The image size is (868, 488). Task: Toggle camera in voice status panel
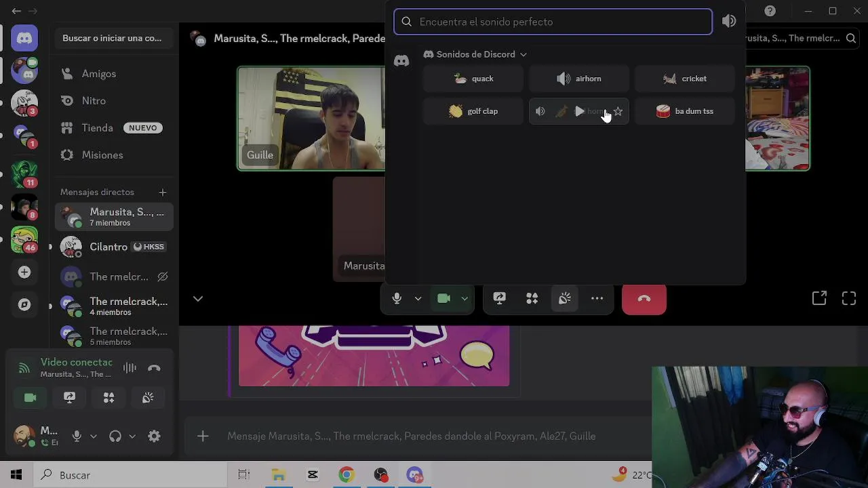(31, 398)
